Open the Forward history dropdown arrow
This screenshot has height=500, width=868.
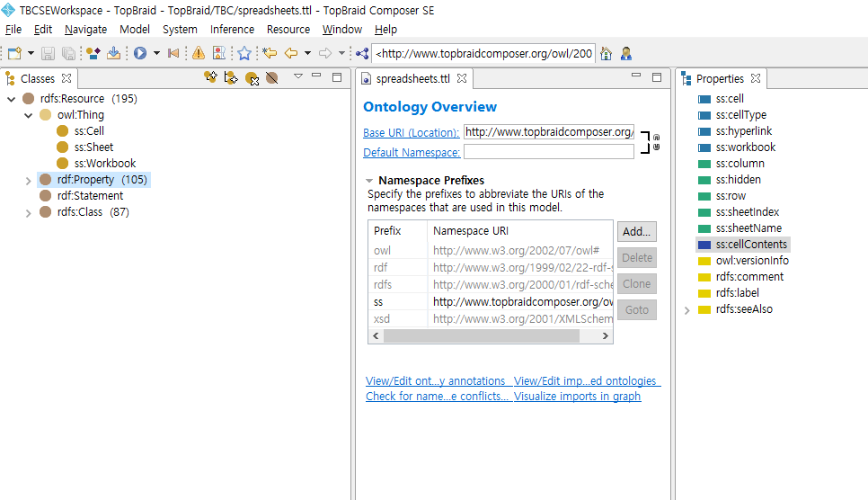[x=342, y=53]
